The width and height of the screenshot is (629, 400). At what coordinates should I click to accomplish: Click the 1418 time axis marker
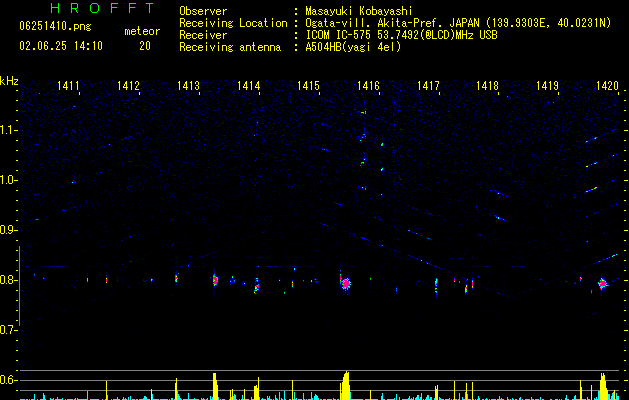pyautogui.click(x=487, y=85)
